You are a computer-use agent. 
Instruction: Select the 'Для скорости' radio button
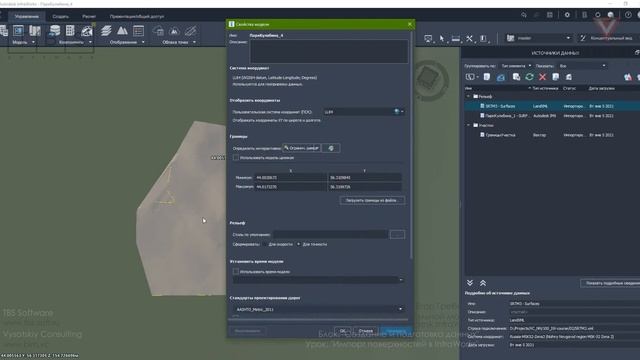pyautogui.click(x=265, y=244)
